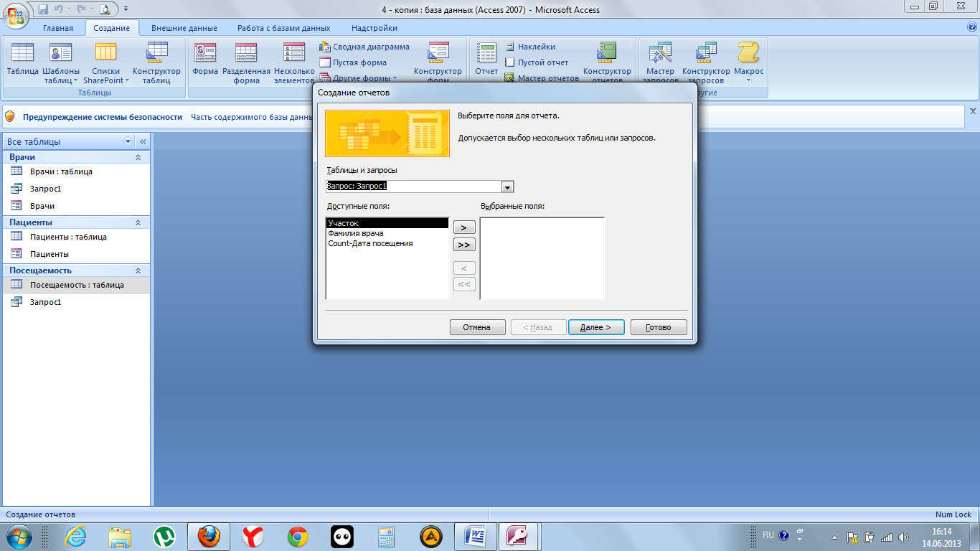980x551 pixels.
Task: Create a Пустая форма blank form
Action: [x=353, y=62]
